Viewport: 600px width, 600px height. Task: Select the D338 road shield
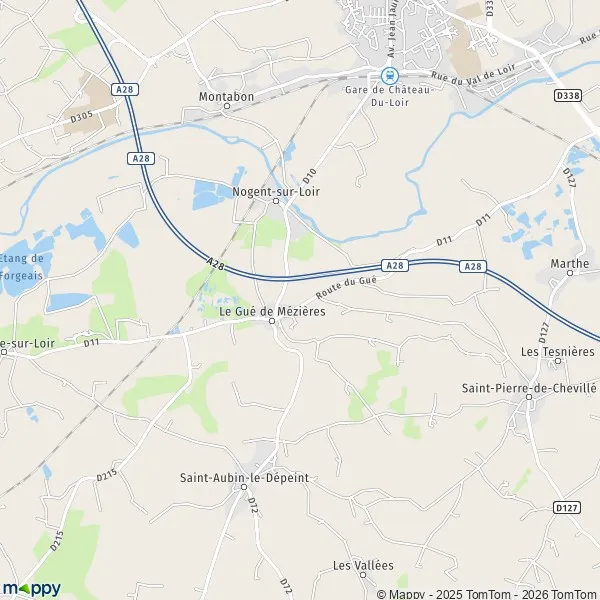pyautogui.click(x=568, y=95)
